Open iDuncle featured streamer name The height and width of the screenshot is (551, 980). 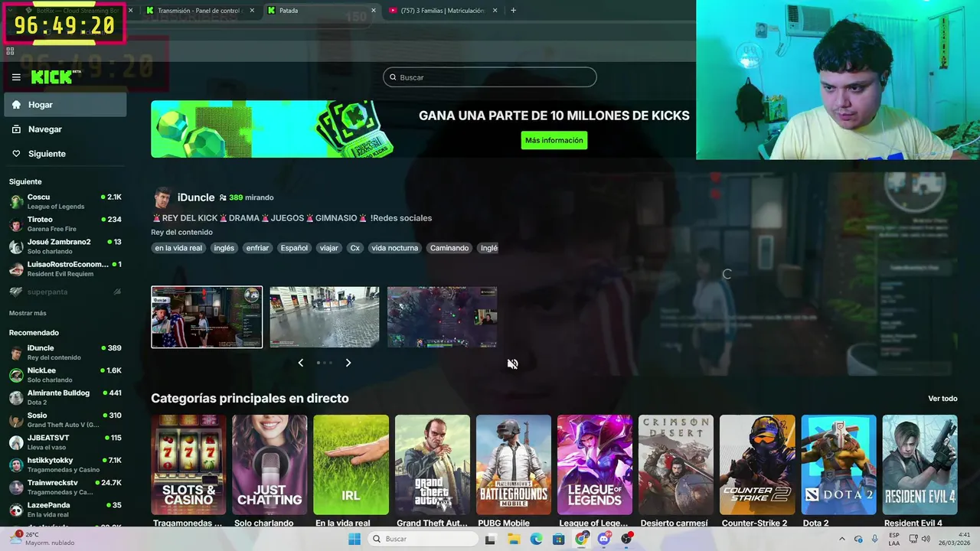tap(196, 197)
